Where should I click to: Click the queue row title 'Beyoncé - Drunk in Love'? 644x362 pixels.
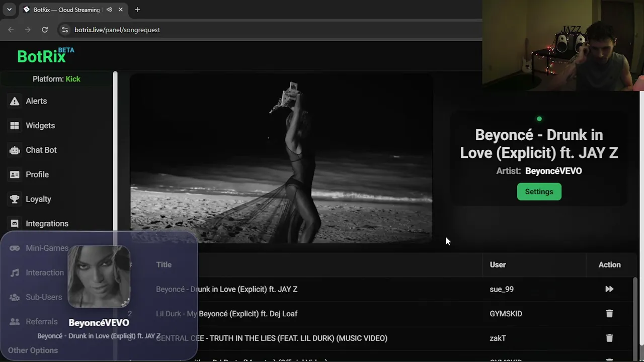tap(226, 289)
